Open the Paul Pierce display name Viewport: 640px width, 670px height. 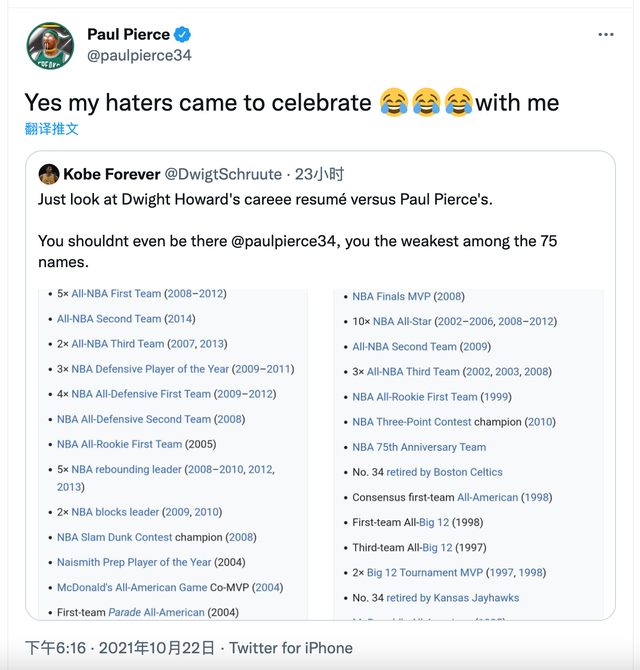click(128, 34)
